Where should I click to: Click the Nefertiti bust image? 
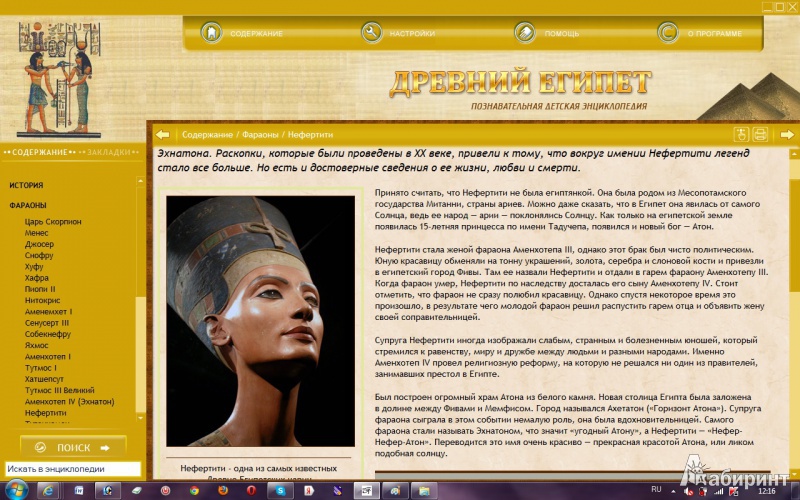point(260,321)
